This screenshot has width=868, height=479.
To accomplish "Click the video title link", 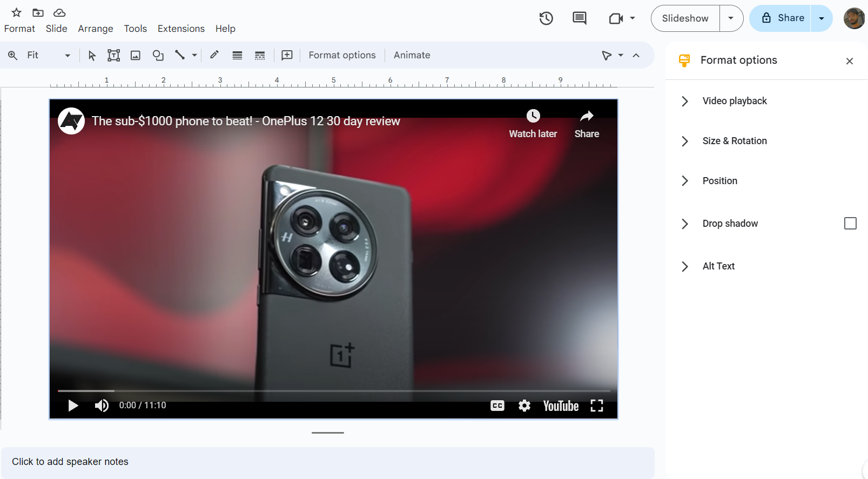I will (x=246, y=121).
